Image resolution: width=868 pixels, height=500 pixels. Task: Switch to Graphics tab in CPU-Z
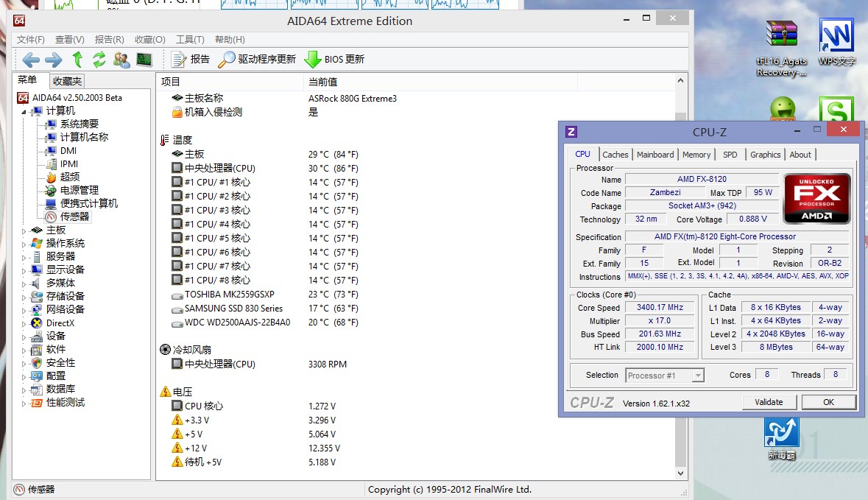pyautogui.click(x=765, y=155)
